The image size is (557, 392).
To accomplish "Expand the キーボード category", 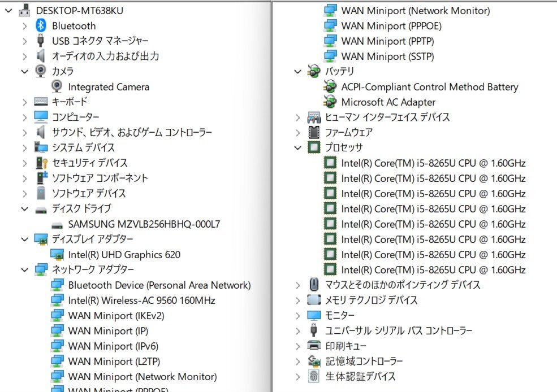I will pos(24,102).
